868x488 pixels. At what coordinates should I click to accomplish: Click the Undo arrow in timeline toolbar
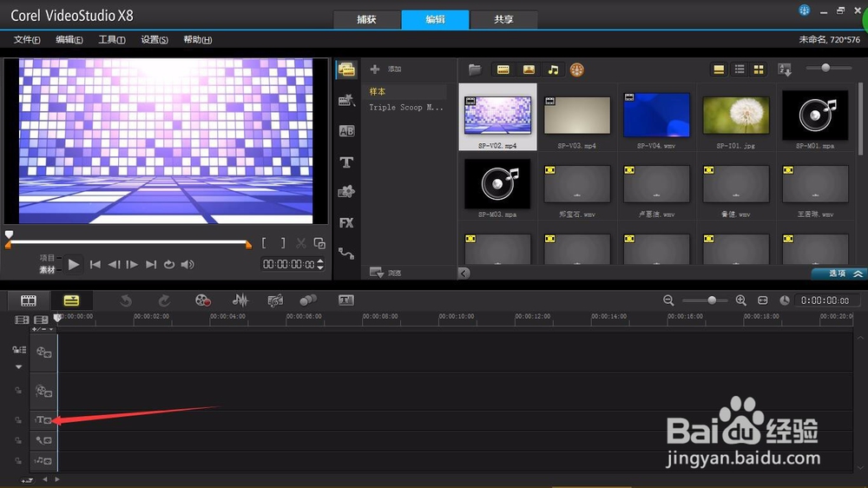pos(126,300)
